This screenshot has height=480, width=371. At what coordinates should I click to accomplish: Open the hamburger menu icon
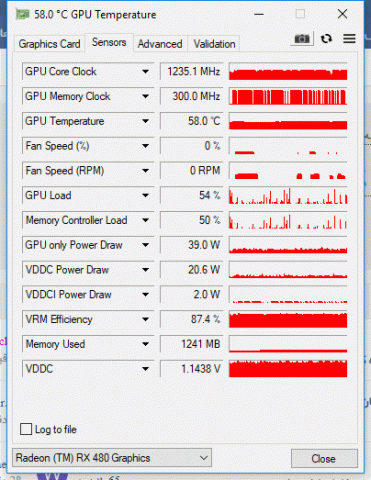coord(349,39)
